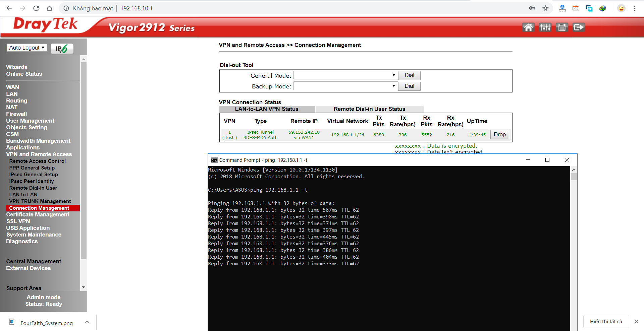Screen dimensions: 644x331
Task: Click Dial button for General Mode
Action: [x=409, y=75]
